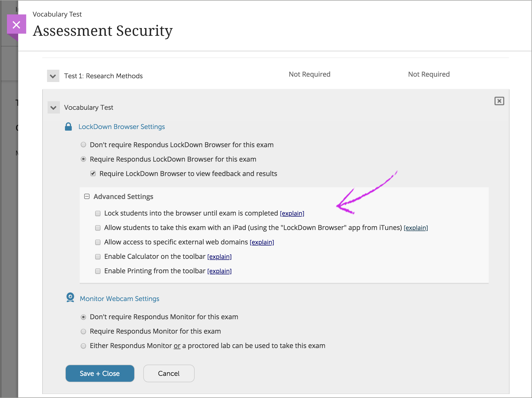Close the Assessment Security panel with purple X
This screenshot has width=532, height=398.
[x=17, y=24]
